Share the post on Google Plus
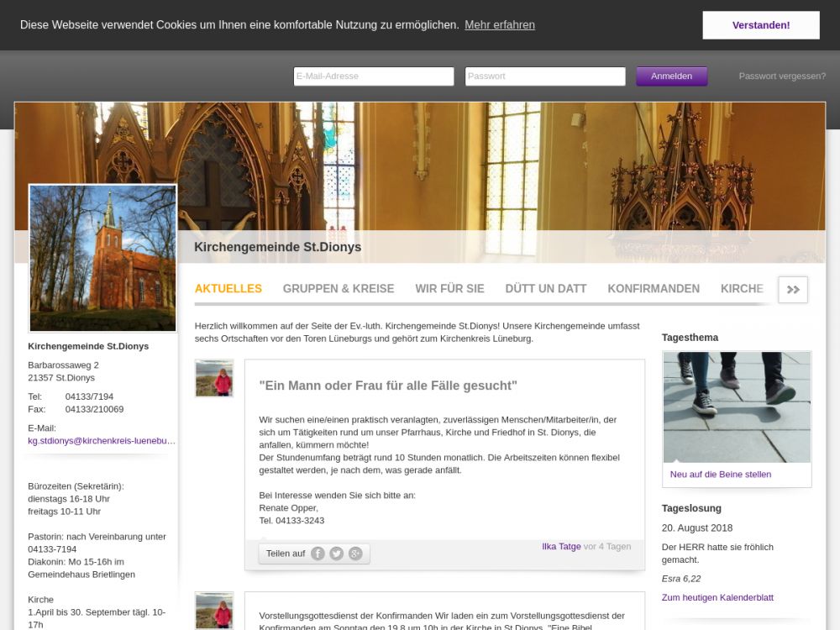This screenshot has width=840, height=630. click(355, 554)
